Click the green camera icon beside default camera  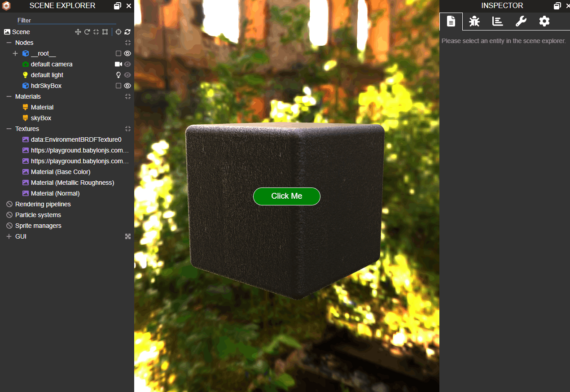pyautogui.click(x=25, y=64)
